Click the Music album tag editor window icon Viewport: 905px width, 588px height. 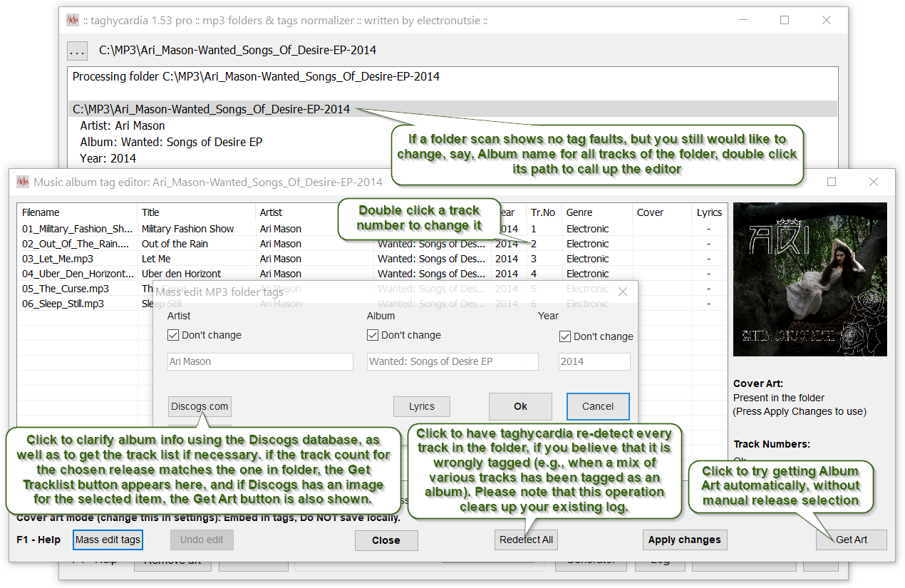23,182
